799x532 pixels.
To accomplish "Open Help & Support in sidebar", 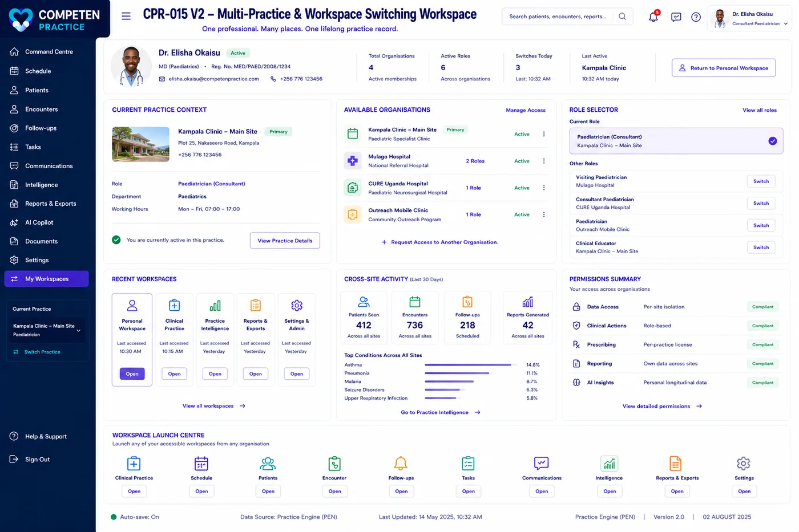I will pyautogui.click(x=46, y=436).
